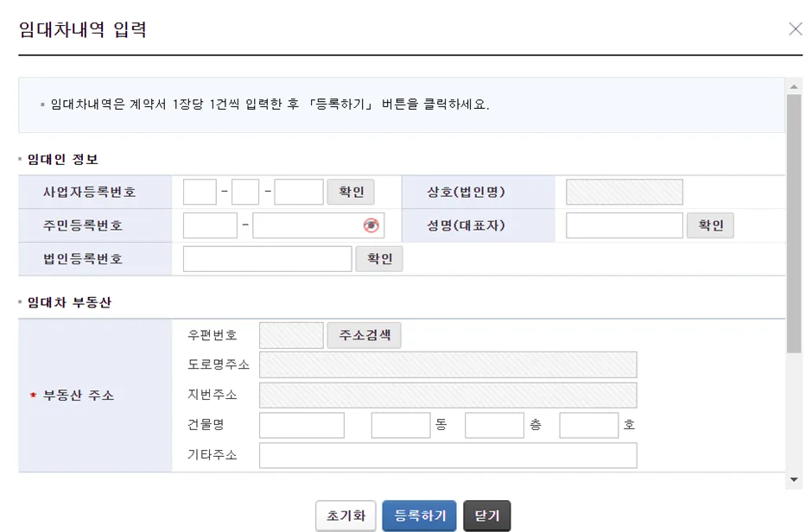Viewport: 812px width, 532px height.
Task: Click the 임대차내역 입력 title text
Action: coord(83,29)
